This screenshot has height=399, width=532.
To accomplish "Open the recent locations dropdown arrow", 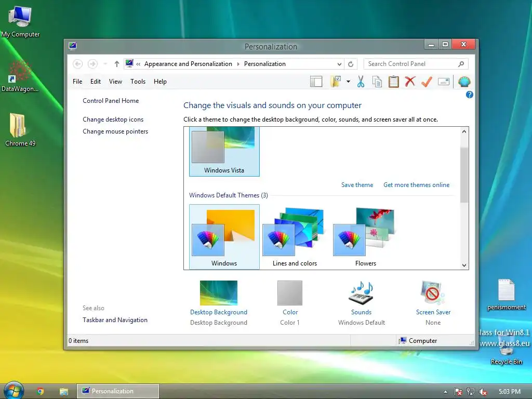I will tap(105, 64).
